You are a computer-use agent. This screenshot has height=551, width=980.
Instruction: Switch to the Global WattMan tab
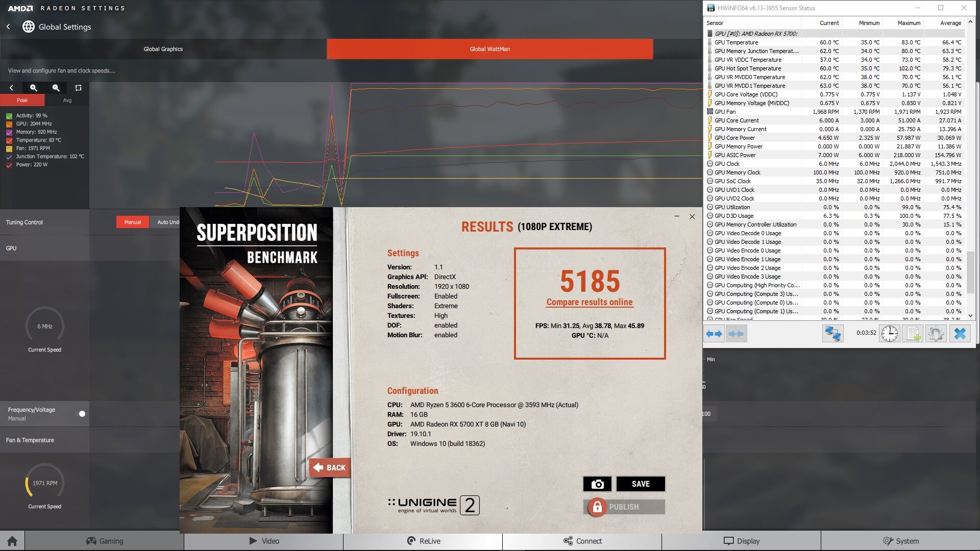click(x=490, y=49)
